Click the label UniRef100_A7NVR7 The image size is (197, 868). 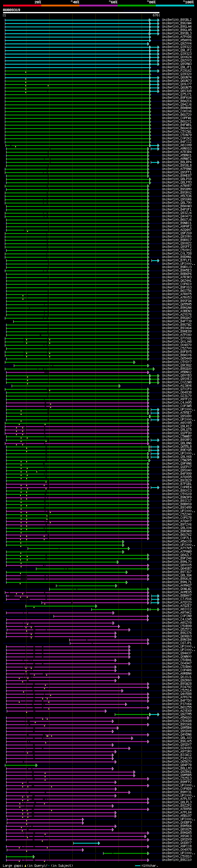(177, 186)
